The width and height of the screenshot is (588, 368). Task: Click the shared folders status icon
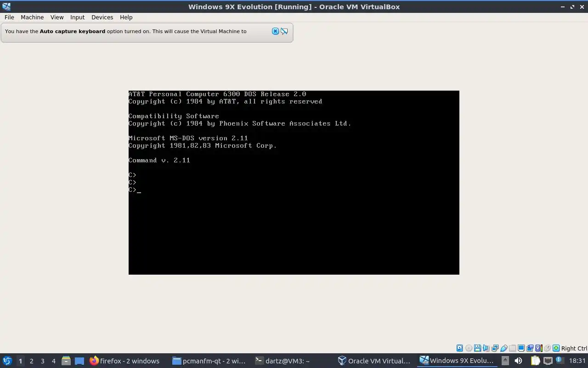pos(513,348)
